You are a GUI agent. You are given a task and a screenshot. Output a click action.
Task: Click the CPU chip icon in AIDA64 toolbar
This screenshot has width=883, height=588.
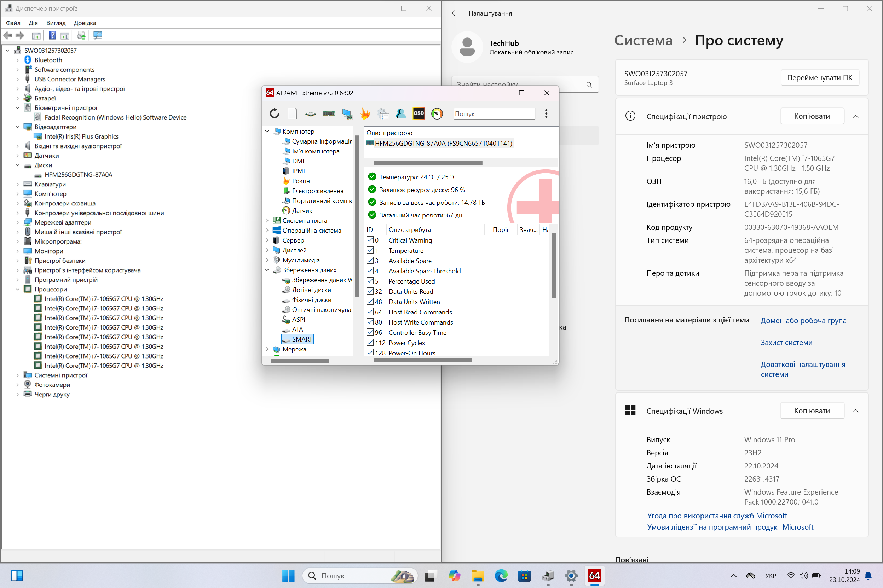(310, 113)
